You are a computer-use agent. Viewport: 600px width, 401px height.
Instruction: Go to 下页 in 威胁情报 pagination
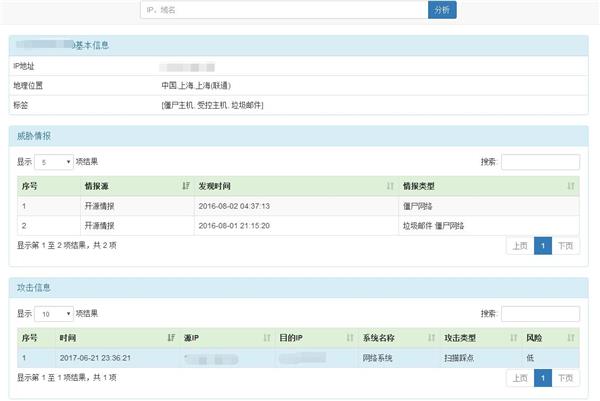click(566, 246)
